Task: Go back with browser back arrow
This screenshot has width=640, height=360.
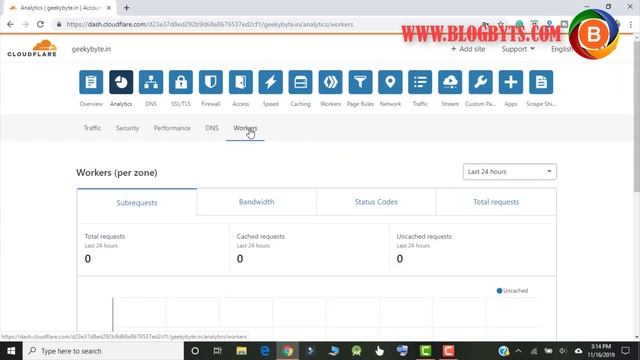Action: tap(10, 24)
